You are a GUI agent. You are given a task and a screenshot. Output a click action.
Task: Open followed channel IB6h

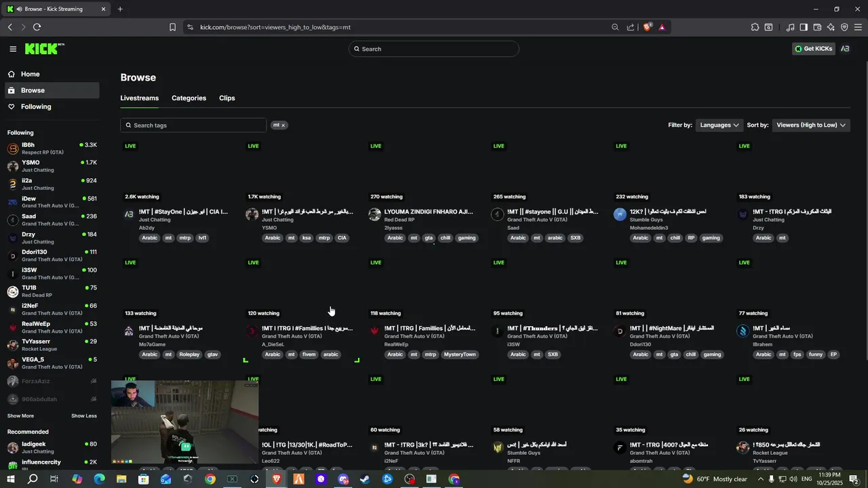(52, 148)
